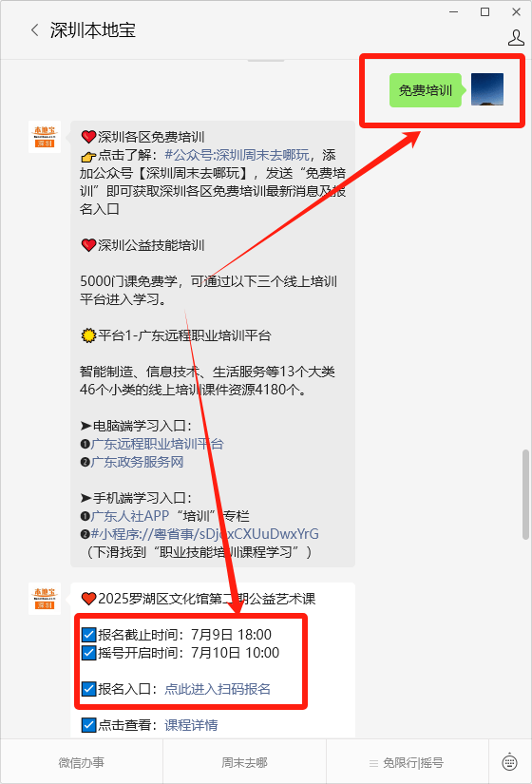This screenshot has width=532, height=784.
Task: Open the 周末去哪 bottom menu
Action: point(244,763)
